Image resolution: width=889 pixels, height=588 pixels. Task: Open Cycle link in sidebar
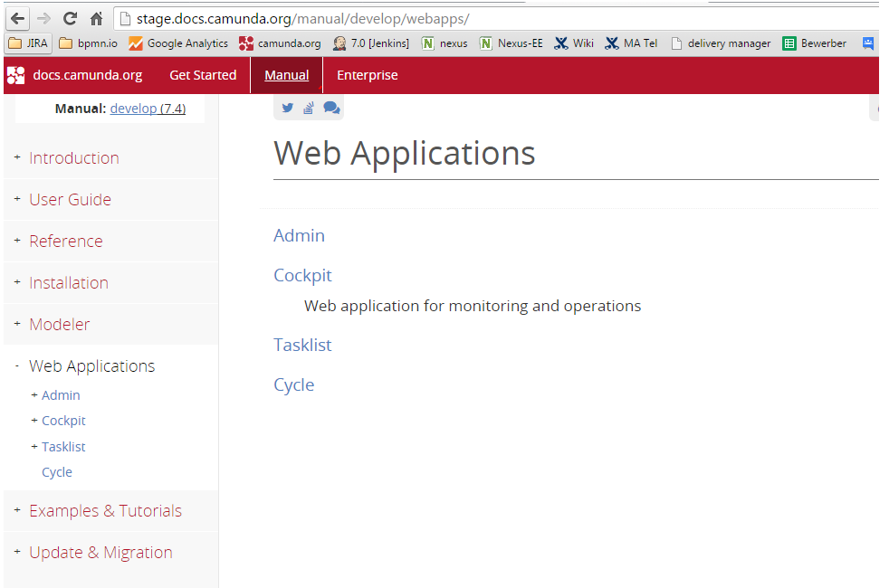57,472
